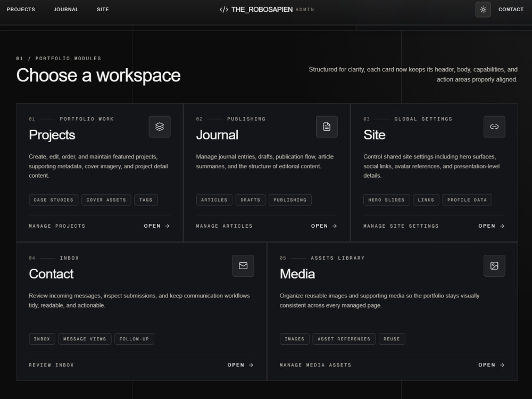The width and height of the screenshot is (532, 399).
Task: Click the Site card heading
Action: (x=374, y=135)
